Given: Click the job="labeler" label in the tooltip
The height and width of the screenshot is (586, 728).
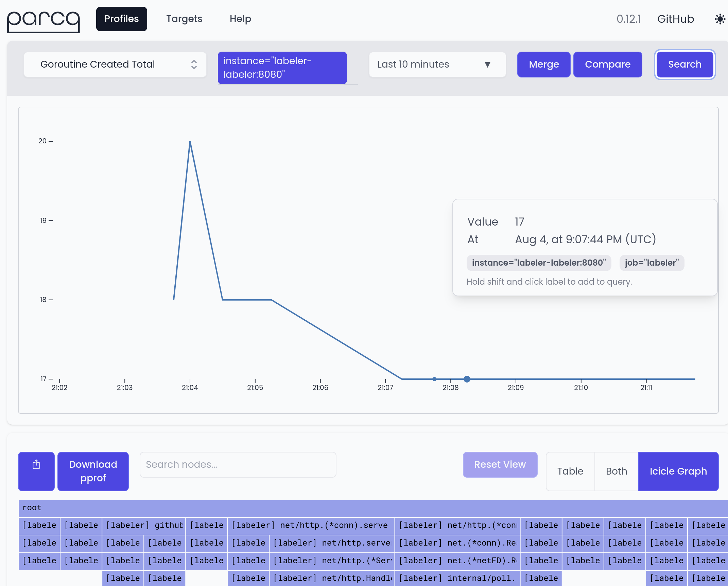Looking at the screenshot, I should [651, 263].
